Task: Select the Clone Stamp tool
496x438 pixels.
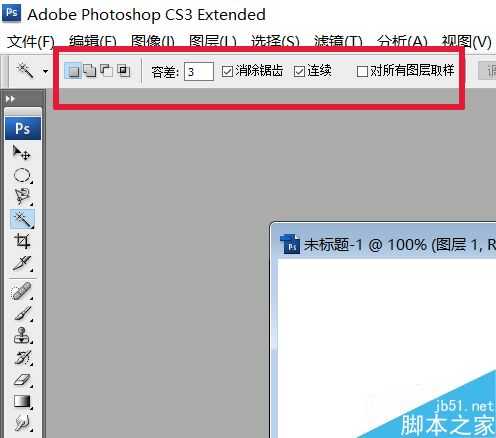Action: [22, 335]
